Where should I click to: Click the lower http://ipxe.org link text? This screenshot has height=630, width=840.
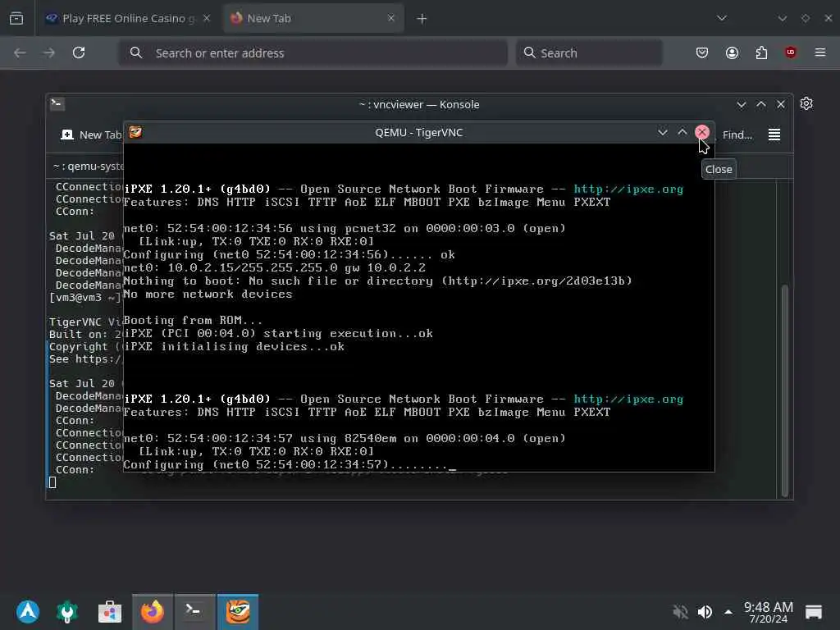coord(628,399)
